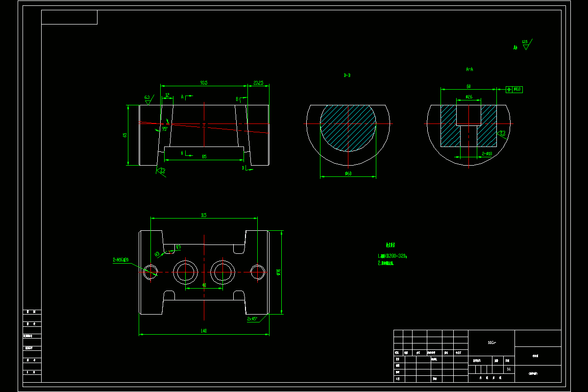Select the vertical 65 height dimension

point(125,135)
